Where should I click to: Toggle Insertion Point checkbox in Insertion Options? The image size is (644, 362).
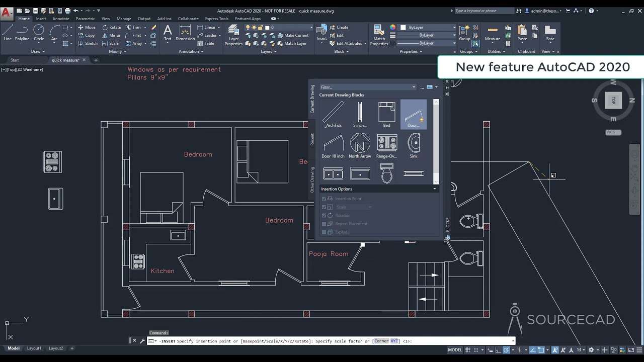(324, 199)
